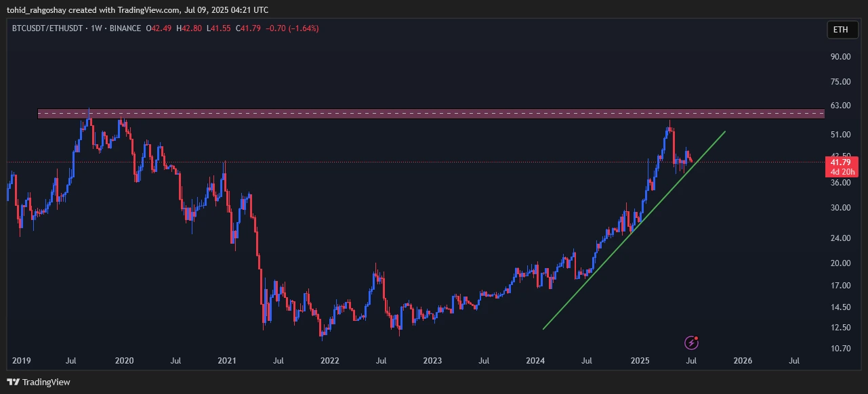Click the 4d 20h countdown label
Screen dimensions: 868x394
tap(841, 172)
